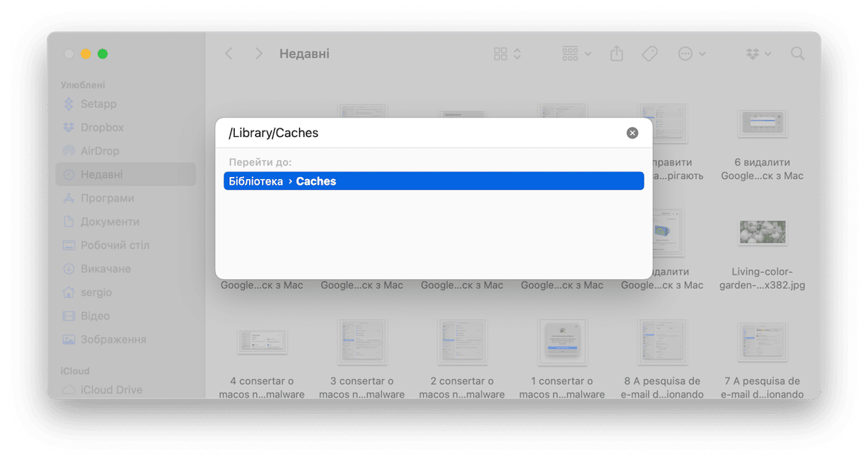
Task: Expand the Dropbox toolbar dropdown
Action: [x=758, y=54]
